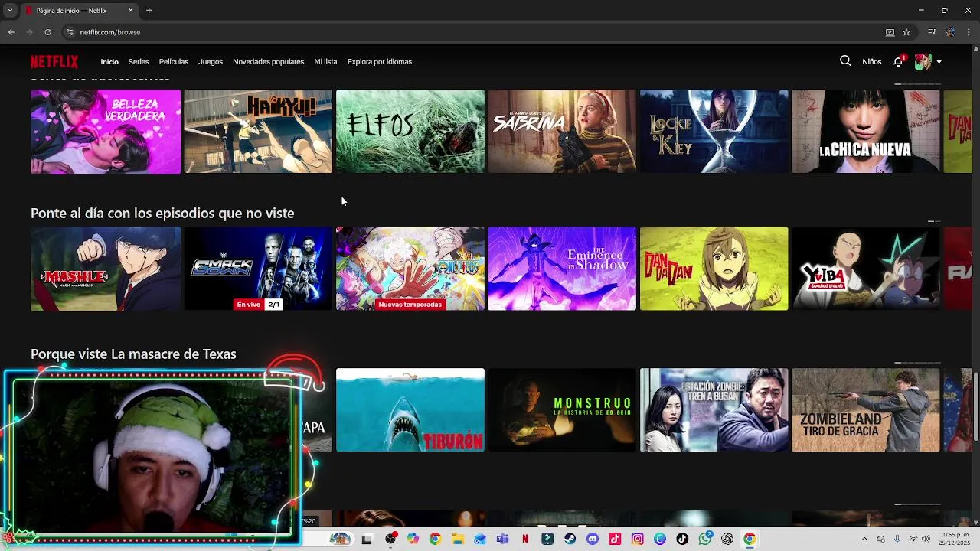Open volume control in system tray
The height and width of the screenshot is (551, 980).
926,540
